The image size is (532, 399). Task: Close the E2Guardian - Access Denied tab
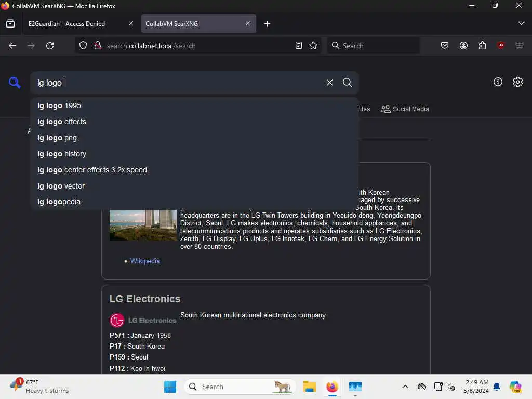click(130, 23)
